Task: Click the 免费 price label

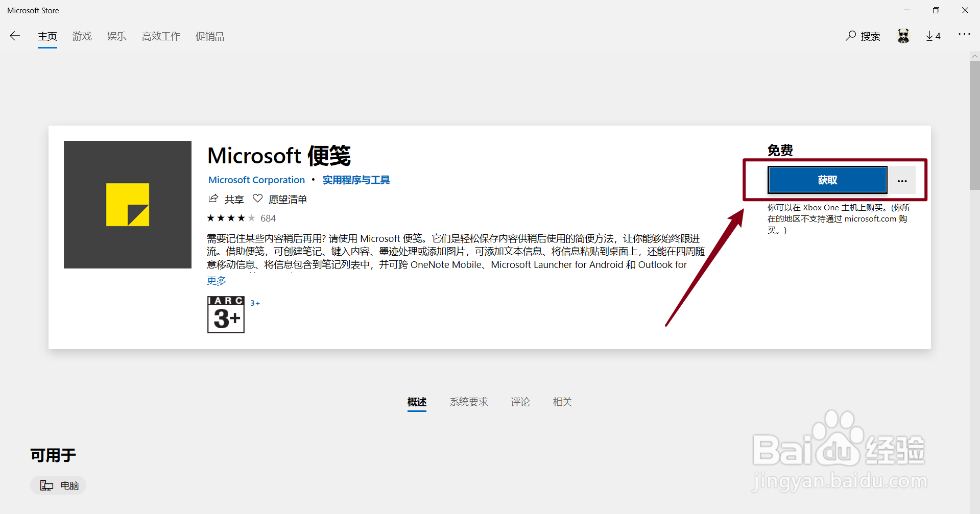Action: tap(780, 151)
